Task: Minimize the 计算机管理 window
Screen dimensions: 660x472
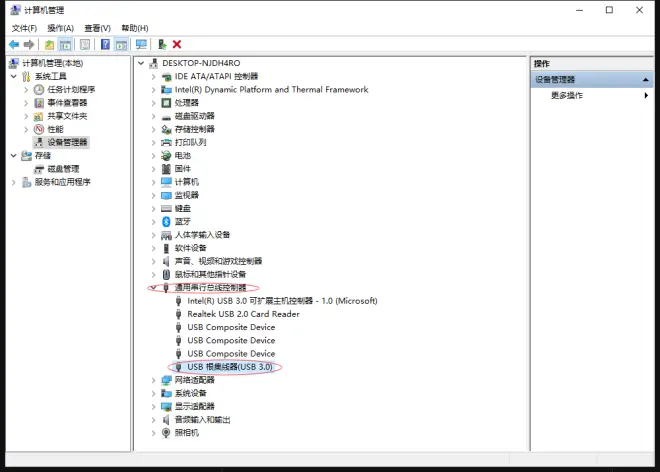Action: tap(580, 10)
